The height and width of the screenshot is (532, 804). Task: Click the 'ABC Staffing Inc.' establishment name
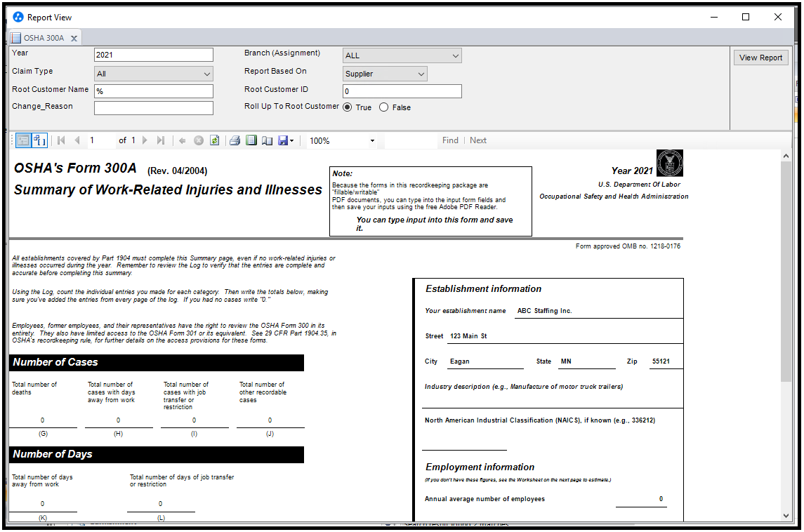pyautogui.click(x=545, y=311)
